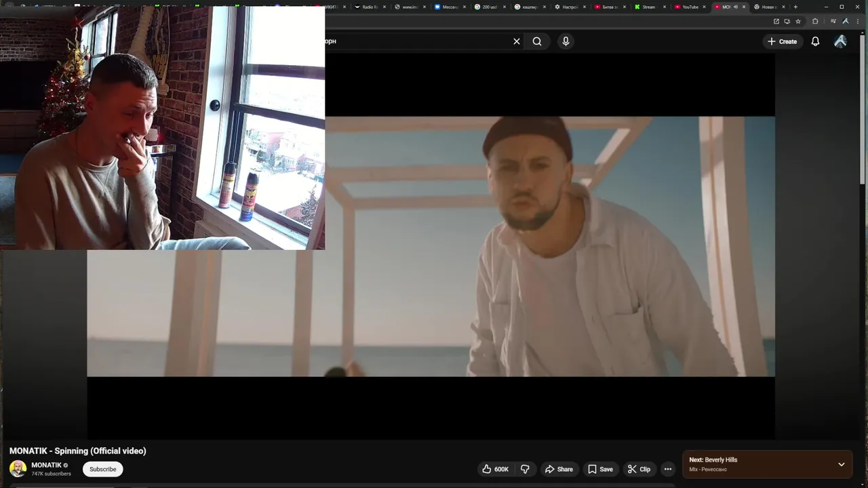Viewport: 868px width, 488px height.
Task: Open the browser three-dot menu
Action: coord(858,21)
